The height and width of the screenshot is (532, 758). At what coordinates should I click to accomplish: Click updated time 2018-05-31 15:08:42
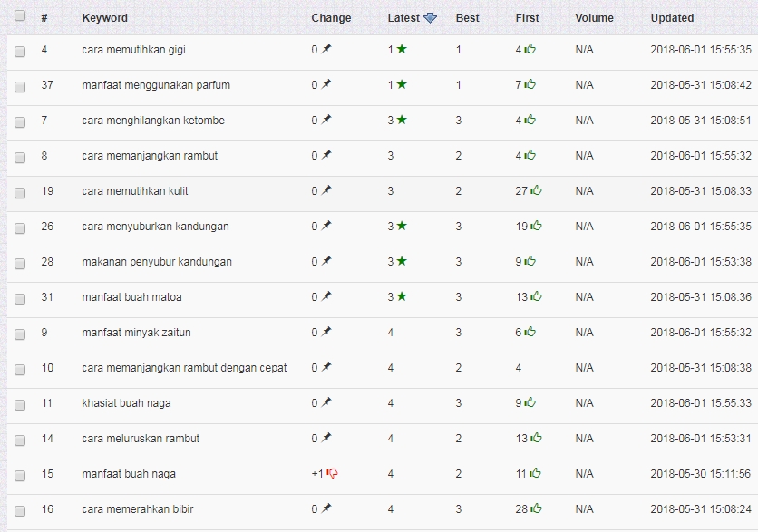point(701,85)
